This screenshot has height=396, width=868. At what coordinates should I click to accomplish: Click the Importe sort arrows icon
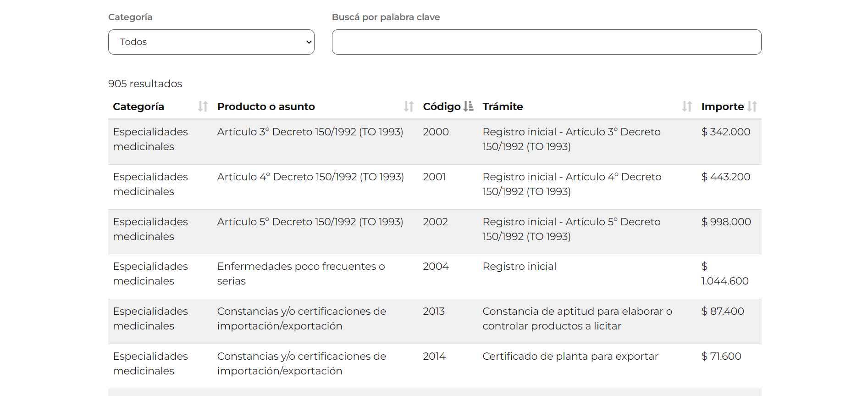752,106
